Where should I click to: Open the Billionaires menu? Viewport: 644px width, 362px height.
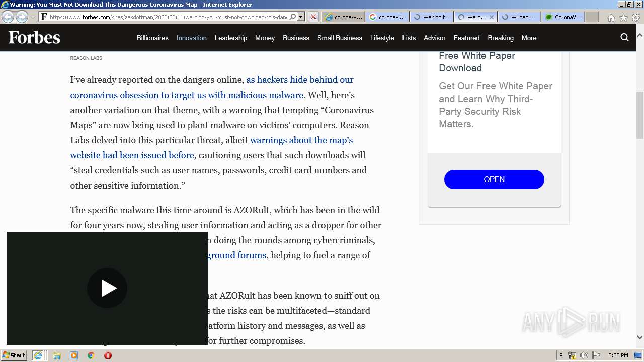point(152,38)
